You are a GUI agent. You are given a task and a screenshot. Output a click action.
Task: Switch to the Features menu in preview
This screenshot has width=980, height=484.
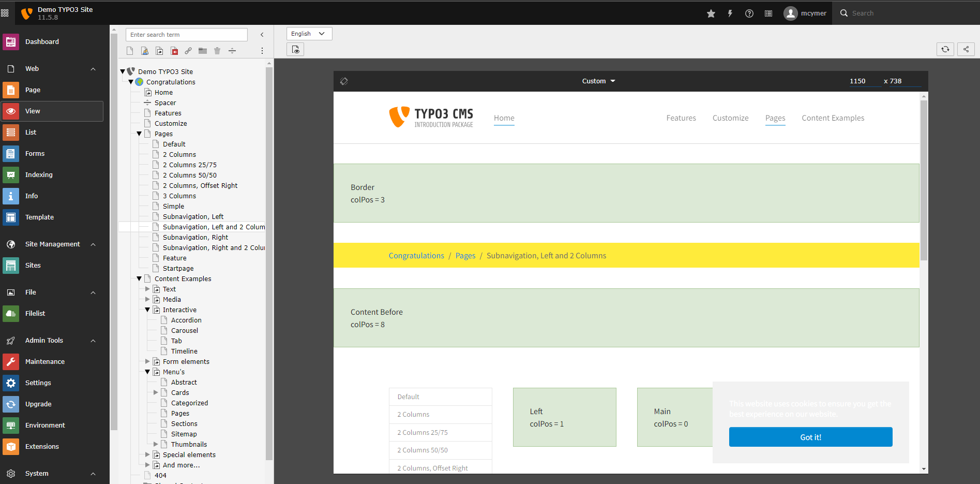point(681,118)
